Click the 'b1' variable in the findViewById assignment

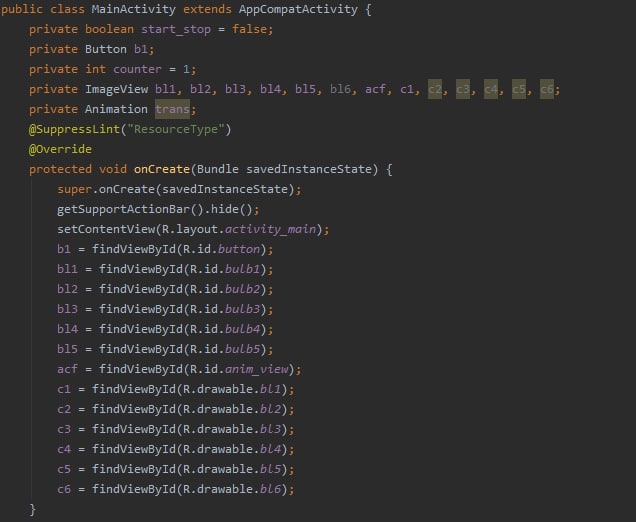[x=64, y=249]
